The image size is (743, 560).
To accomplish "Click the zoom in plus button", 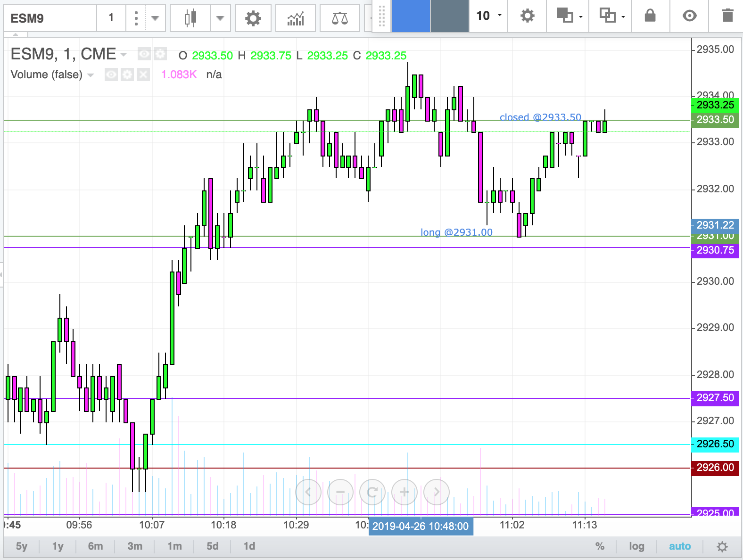I will (405, 492).
